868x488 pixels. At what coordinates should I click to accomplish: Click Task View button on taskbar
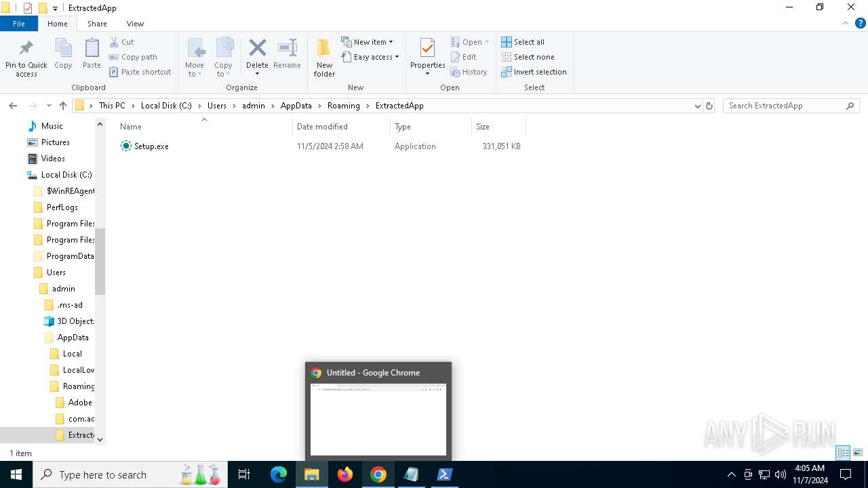pos(244,474)
